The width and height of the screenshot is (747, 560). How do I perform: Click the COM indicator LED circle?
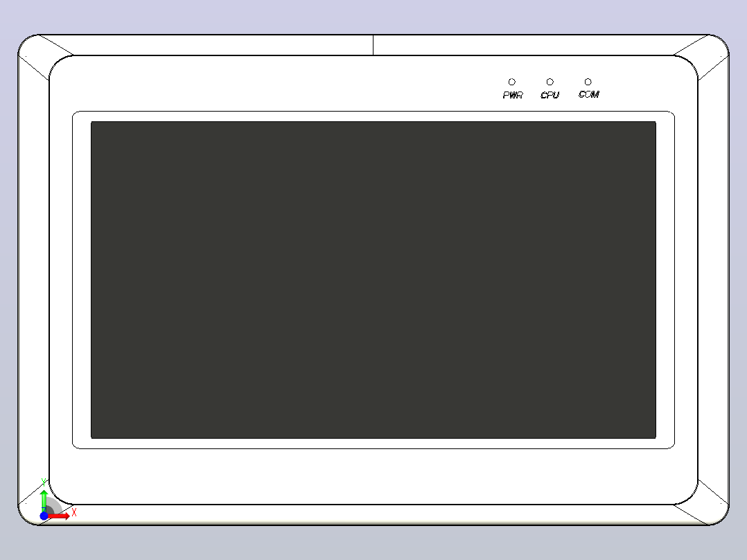click(588, 82)
